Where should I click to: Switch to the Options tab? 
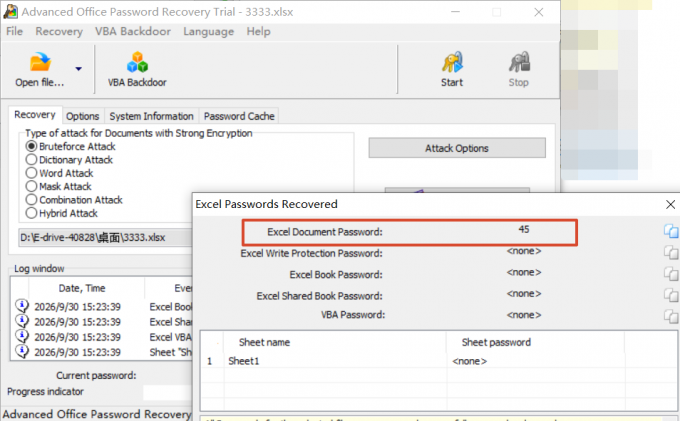click(x=82, y=116)
